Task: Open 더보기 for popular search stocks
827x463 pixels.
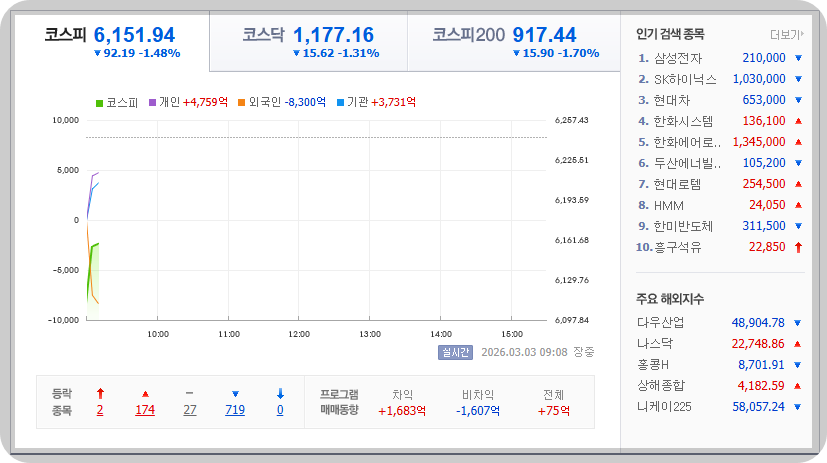Action: pyautogui.click(x=786, y=35)
